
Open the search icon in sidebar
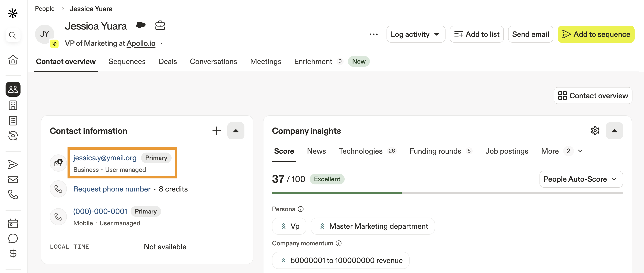pyautogui.click(x=13, y=35)
